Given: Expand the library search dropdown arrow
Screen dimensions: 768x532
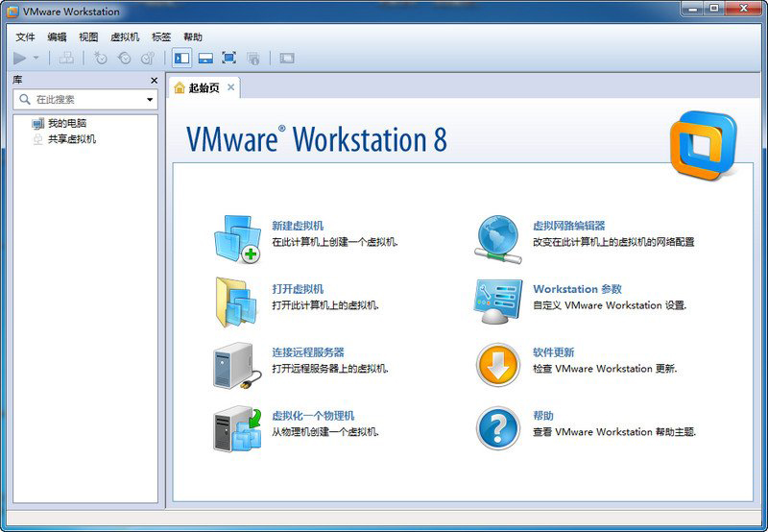Looking at the screenshot, I should (150, 100).
